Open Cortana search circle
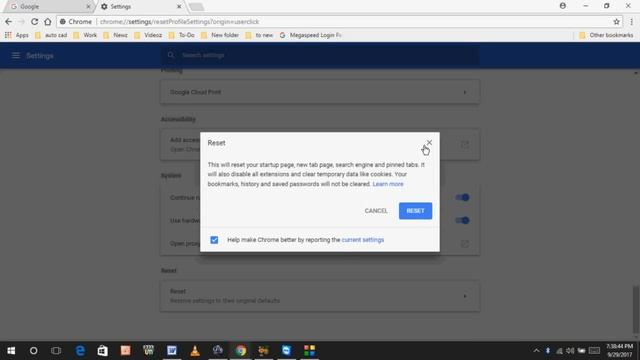640x360 pixels. (33, 351)
